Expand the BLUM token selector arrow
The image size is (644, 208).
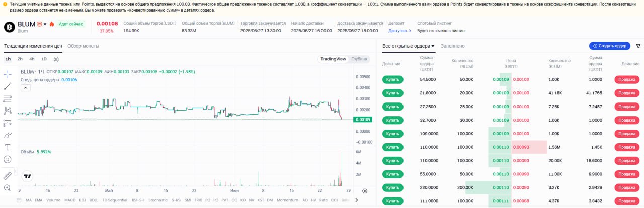pos(45,24)
